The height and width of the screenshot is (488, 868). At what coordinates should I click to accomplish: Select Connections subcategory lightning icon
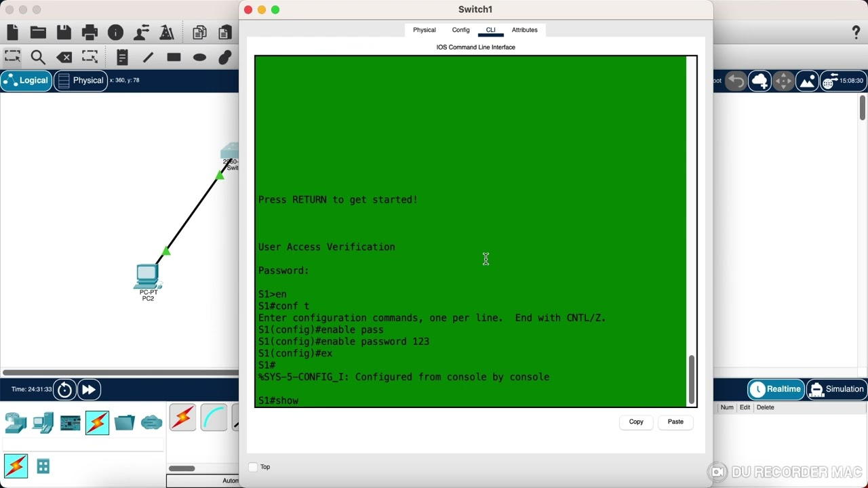click(x=16, y=466)
